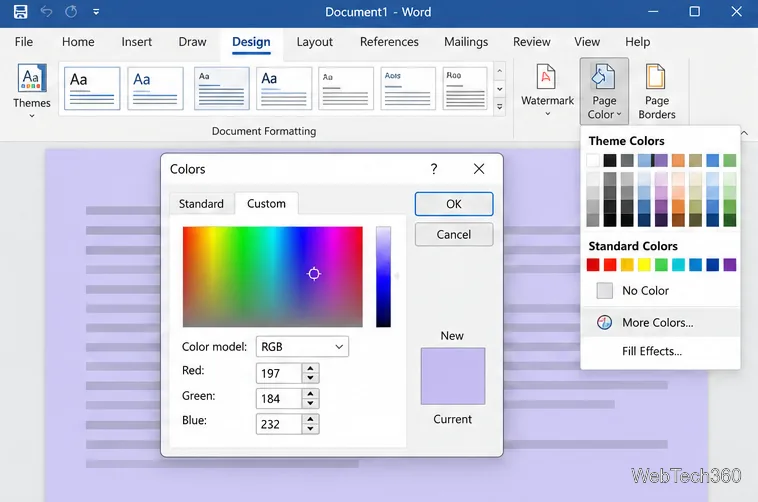This screenshot has width=758, height=502.
Task: Click the Cancel button
Action: [x=453, y=235]
